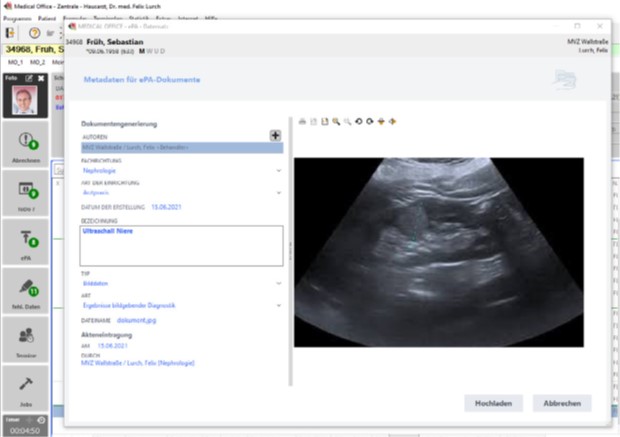Maximize the ePA dialog window
Screen dimensions: 620x437
[577, 26]
